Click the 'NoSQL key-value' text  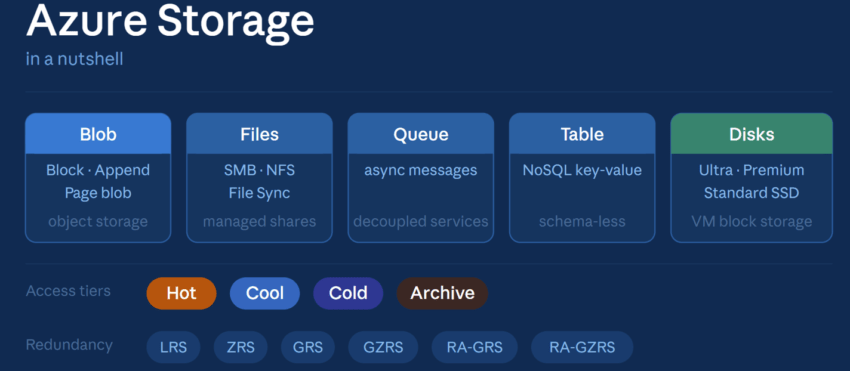pos(582,170)
